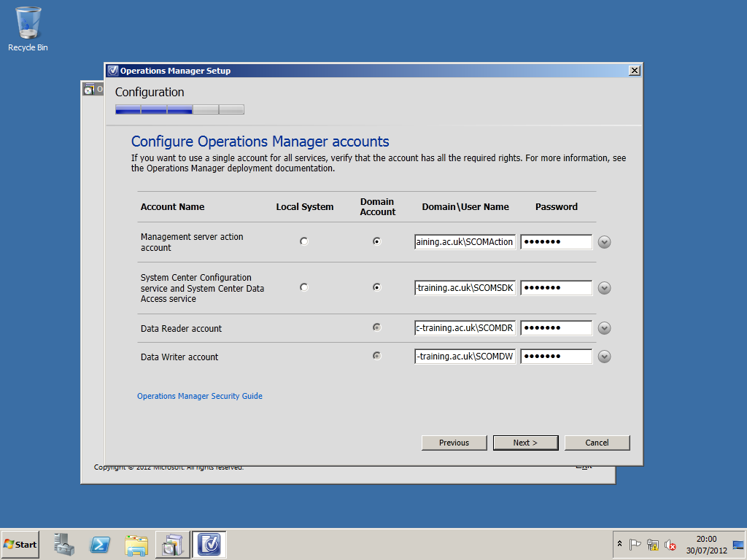Click the 'Local System' column header
The width and height of the screenshot is (747, 560).
pyautogui.click(x=305, y=206)
